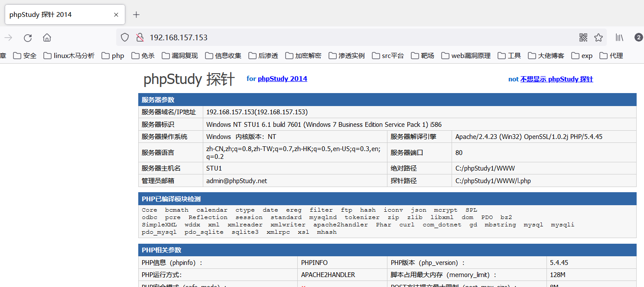The image size is (644, 287).
Task: Click the insecure connection lock icon
Action: (140, 38)
